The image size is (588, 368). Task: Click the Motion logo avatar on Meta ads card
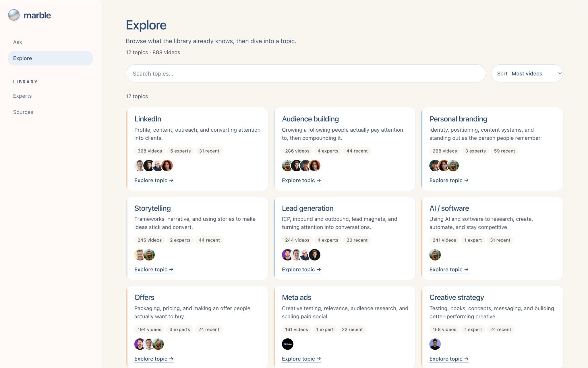point(288,344)
